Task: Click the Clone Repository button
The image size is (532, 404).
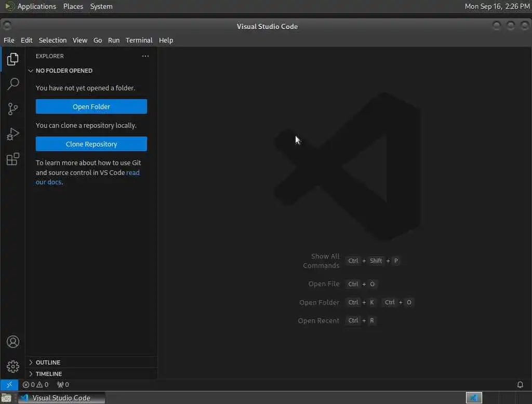Action: coord(91,144)
